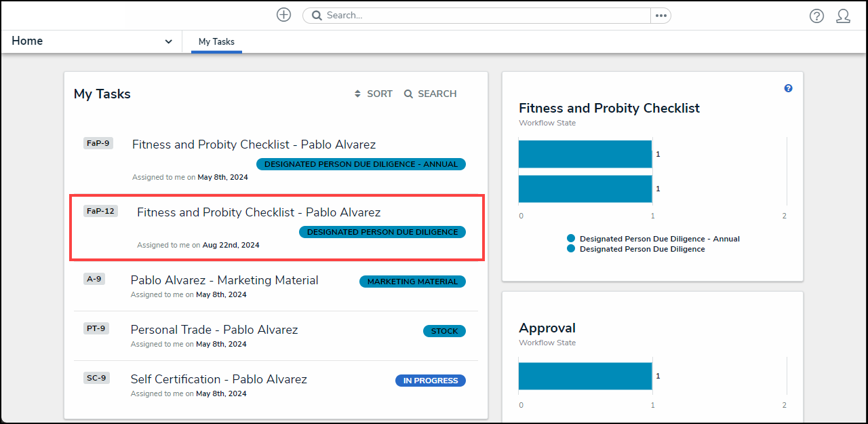
Task: Toggle the Designated Person Due Diligence - Annual legend
Action: tap(658, 239)
